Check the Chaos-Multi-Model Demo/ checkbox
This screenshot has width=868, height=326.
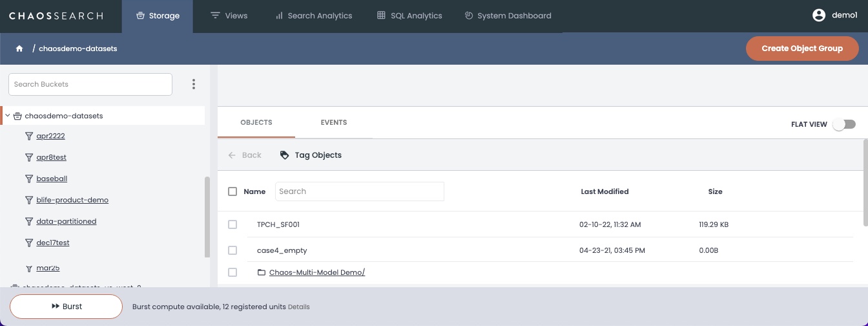(x=232, y=272)
